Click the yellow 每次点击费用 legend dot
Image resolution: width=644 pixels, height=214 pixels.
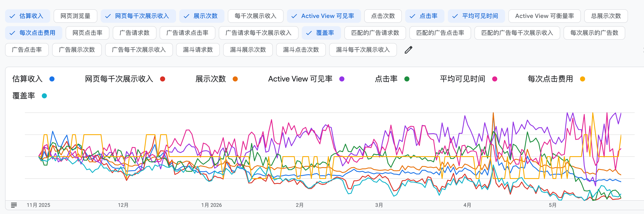pos(583,79)
